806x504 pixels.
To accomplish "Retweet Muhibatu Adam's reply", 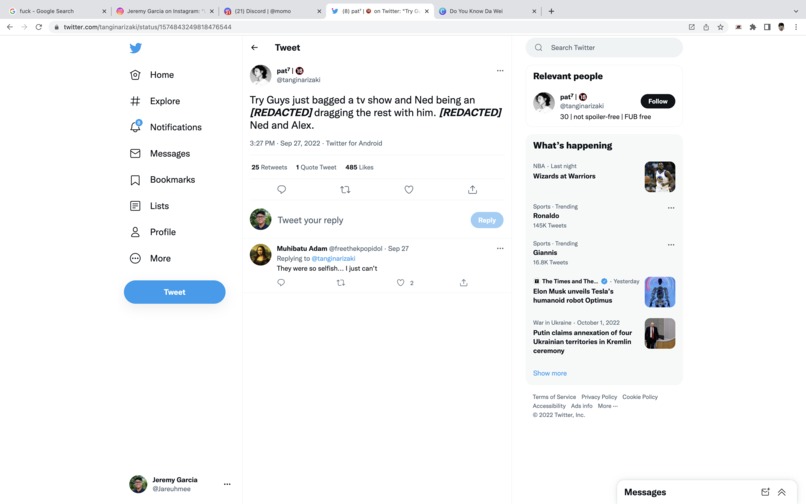I will click(x=340, y=282).
